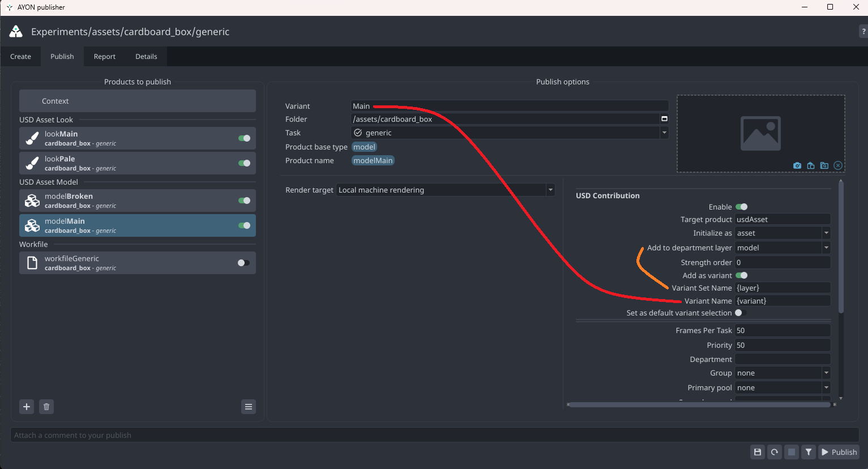Screen dimensions: 868x469
Task: Open the Initialize as dropdown
Action: tap(783, 233)
